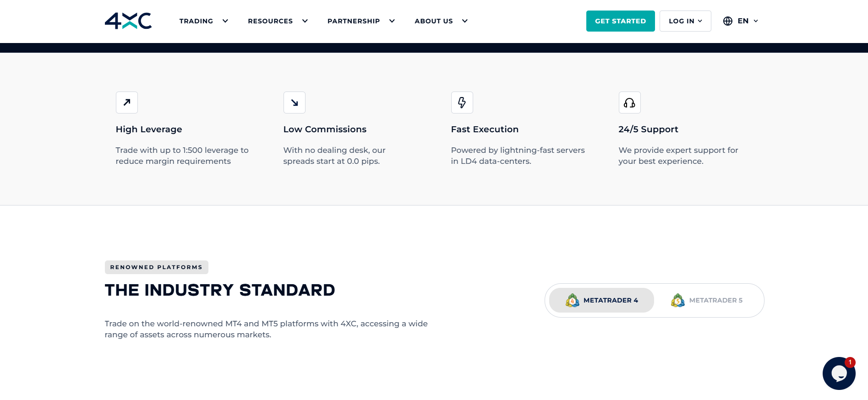Click the High Leverage heading
The width and height of the screenshot is (868, 400).
[x=149, y=130]
